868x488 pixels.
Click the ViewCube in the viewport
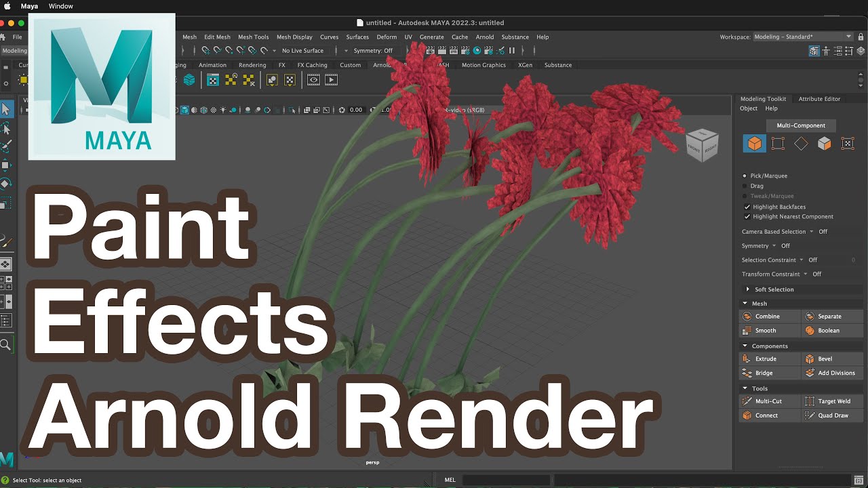pos(702,144)
